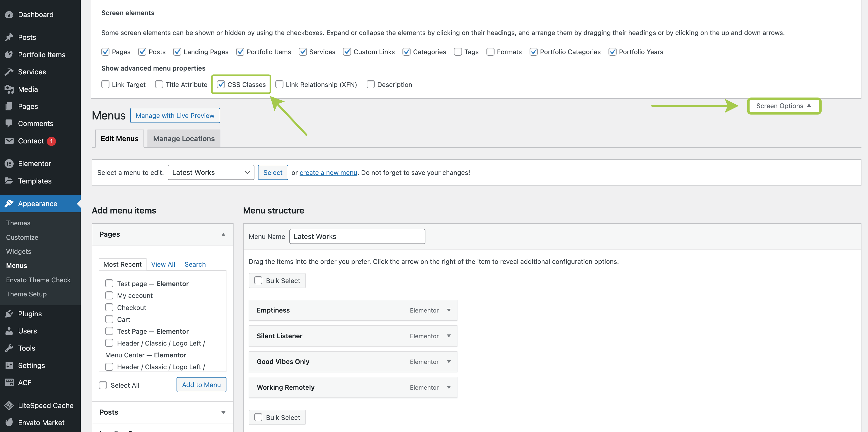Follow the create a new menu link
This screenshot has height=432, width=868.
pyautogui.click(x=328, y=172)
